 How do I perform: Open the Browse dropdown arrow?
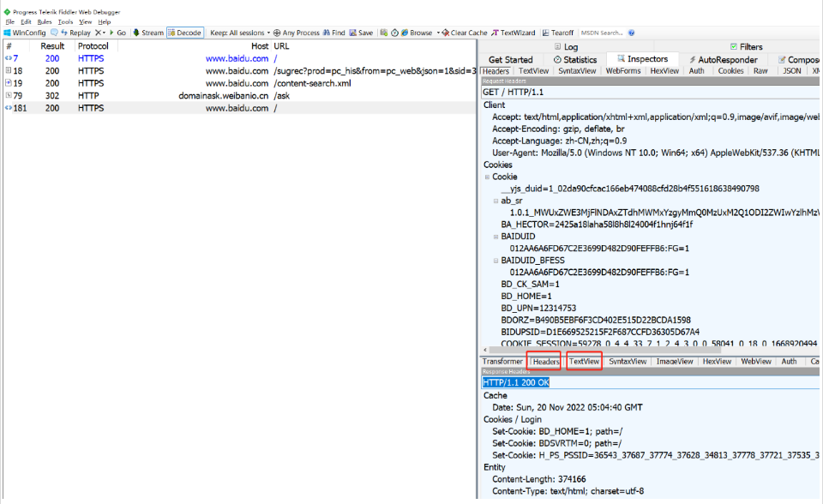pos(438,33)
